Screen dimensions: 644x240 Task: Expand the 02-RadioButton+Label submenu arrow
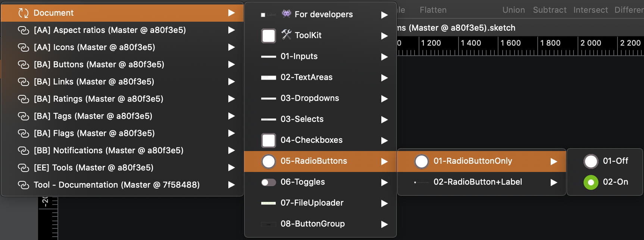(x=554, y=182)
